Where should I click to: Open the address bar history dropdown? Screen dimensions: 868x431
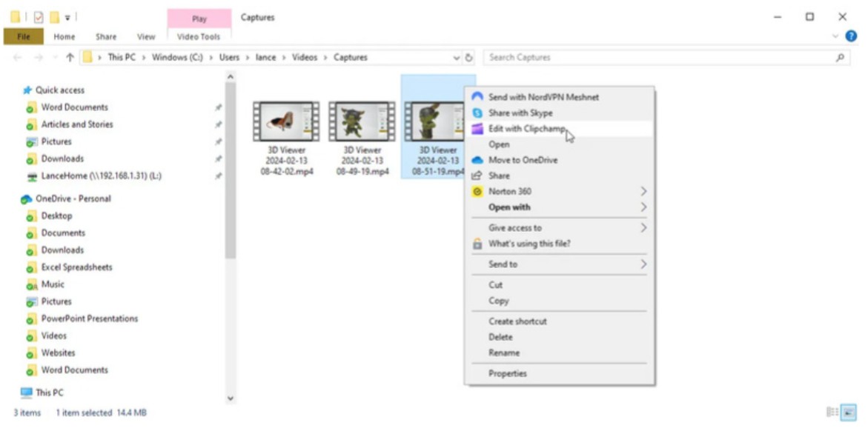[x=457, y=58]
